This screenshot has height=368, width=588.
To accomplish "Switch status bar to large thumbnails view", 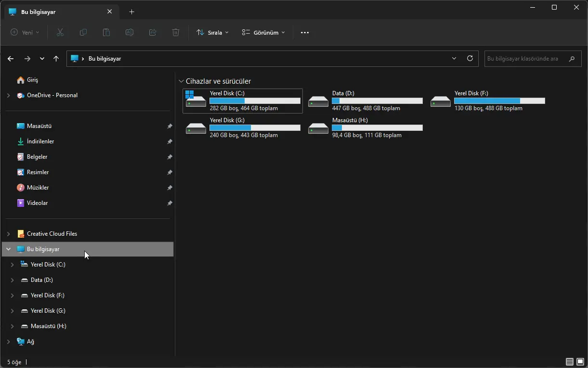I will (580, 362).
